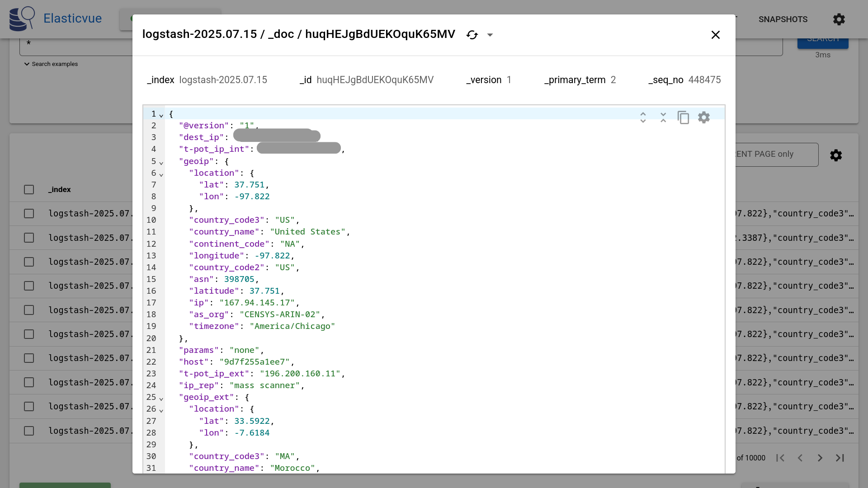Collapse the geoip_ext fold arrow
868x488 pixels.
(161, 399)
